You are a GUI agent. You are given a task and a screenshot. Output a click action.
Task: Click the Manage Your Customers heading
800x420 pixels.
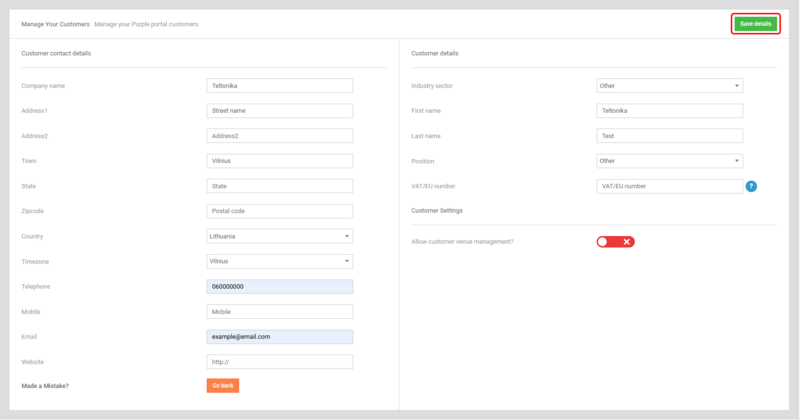pyautogui.click(x=55, y=23)
